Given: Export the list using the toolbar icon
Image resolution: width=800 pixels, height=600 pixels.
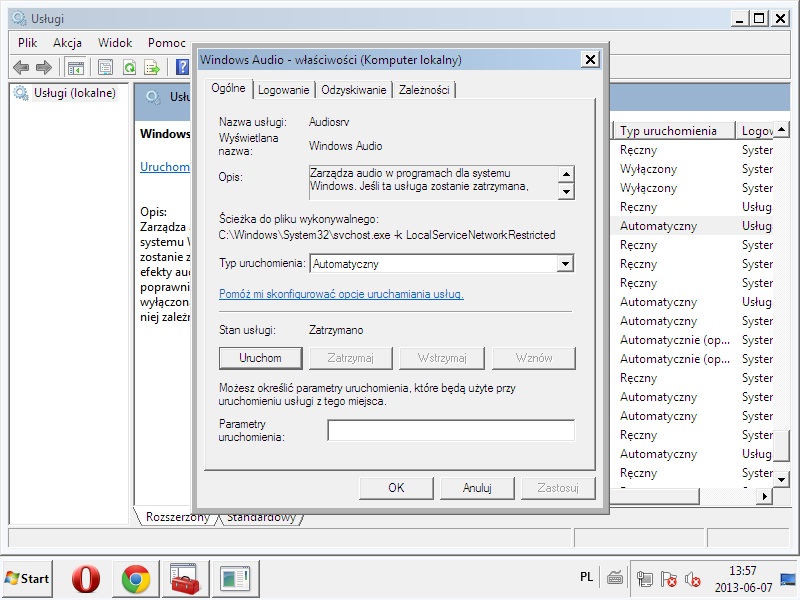Looking at the screenshot, I should click(152, 67).
